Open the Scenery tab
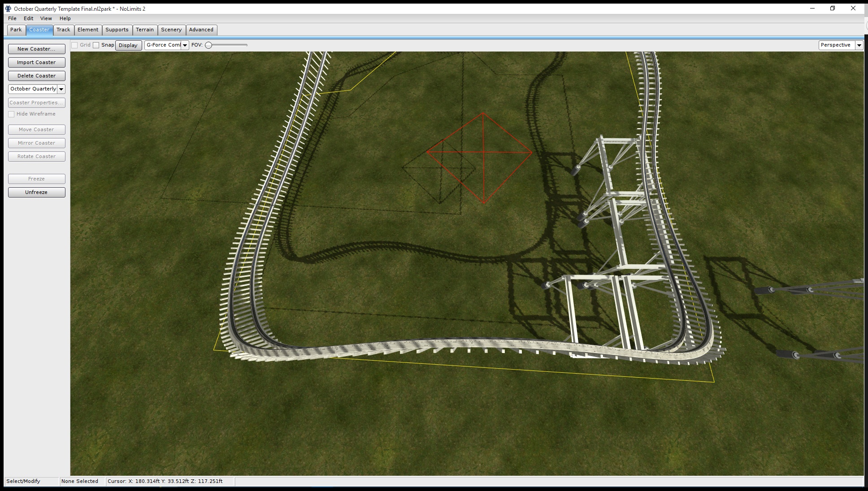Screen dimensions: 868x491 (171, 30)
